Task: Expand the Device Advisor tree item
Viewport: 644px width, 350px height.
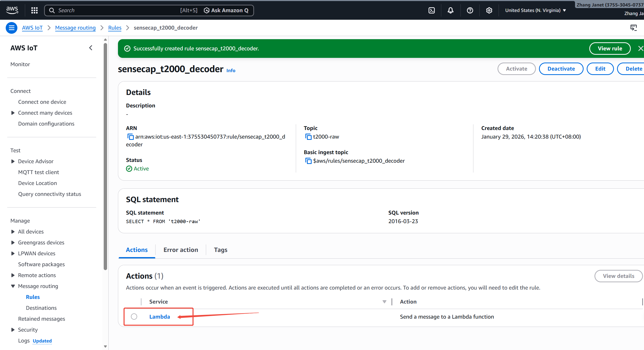Action: tap(13, 161)
